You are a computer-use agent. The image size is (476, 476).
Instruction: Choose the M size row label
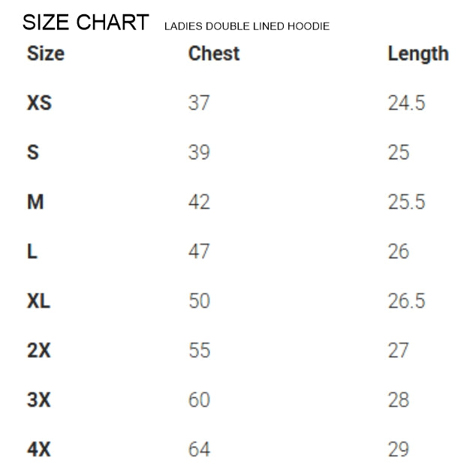[35, 202]
